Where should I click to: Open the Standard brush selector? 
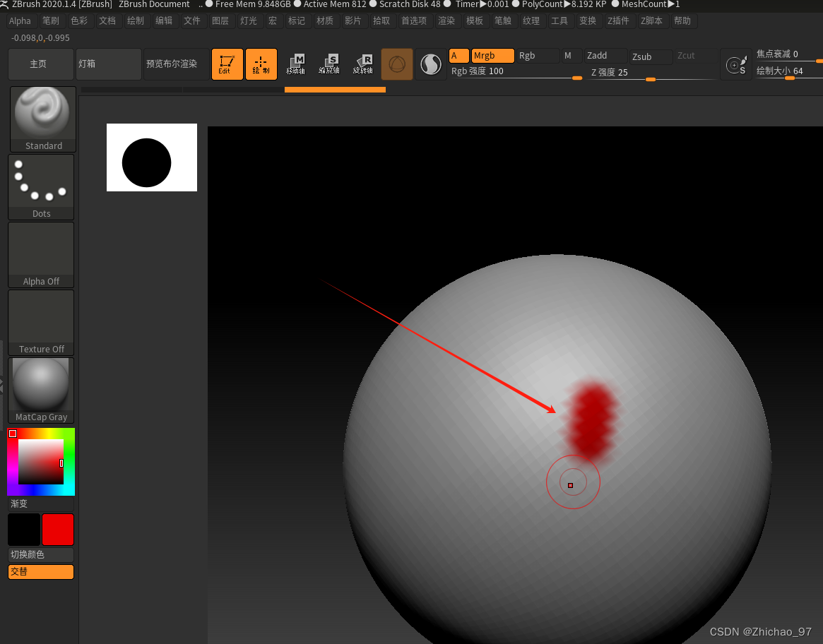42,119
